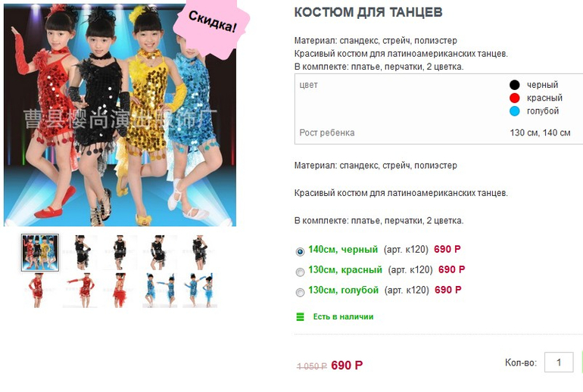The height and width of the screenshot is (392, 583).
Task: View the last top-row black dress thumbnail
Action: tap(200, 252)
